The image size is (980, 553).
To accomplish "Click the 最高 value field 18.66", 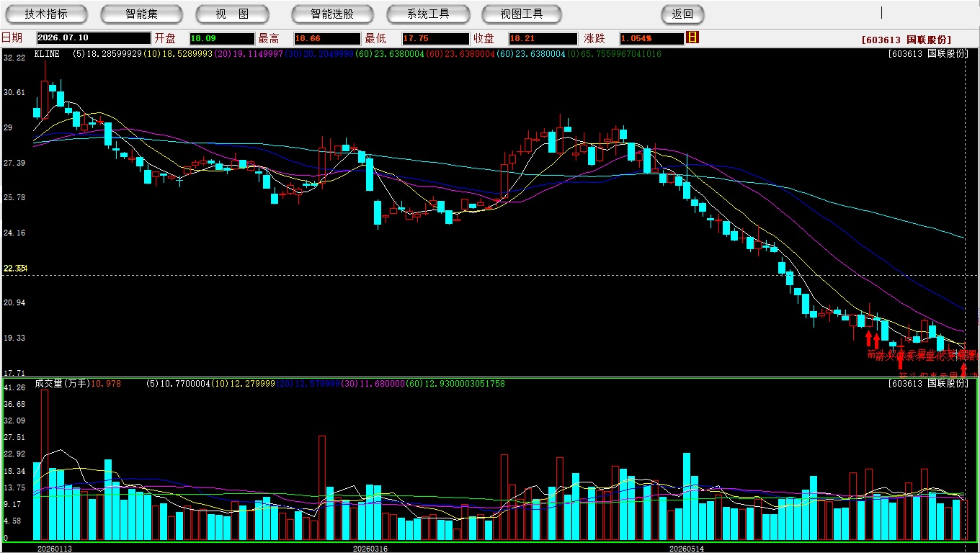I will click(326, 38).
